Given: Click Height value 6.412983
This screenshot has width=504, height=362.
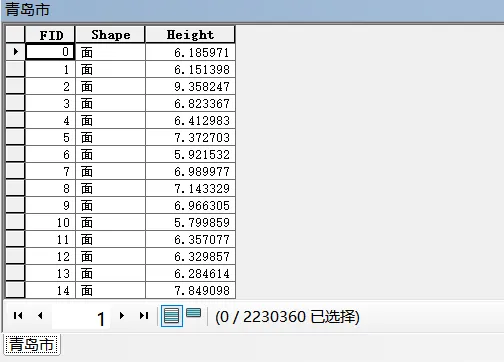Looking at the screenshot, I should pyautogui.click(x=190, y=120).
